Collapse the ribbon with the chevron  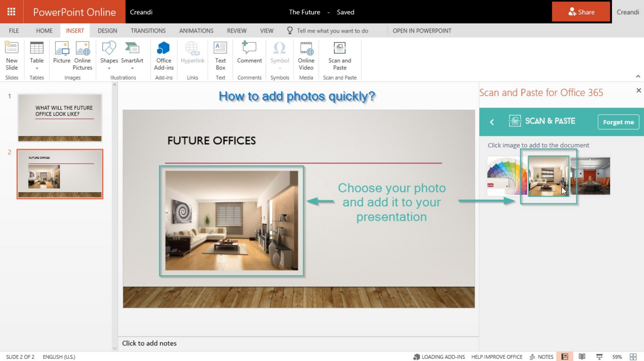coord(638,76)
